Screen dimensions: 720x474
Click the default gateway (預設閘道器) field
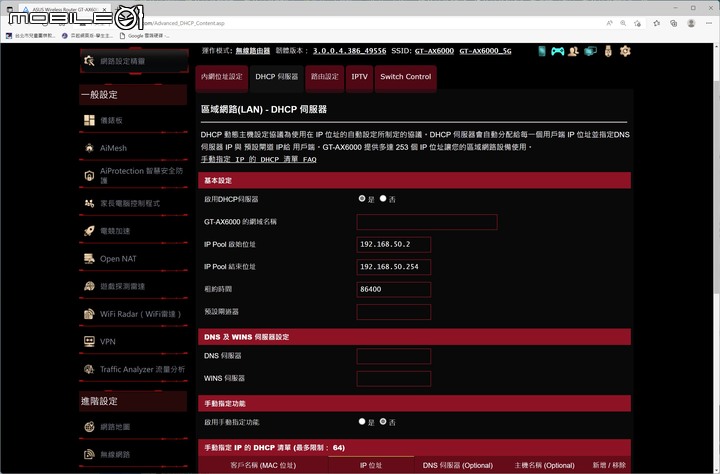click(394, 312)
